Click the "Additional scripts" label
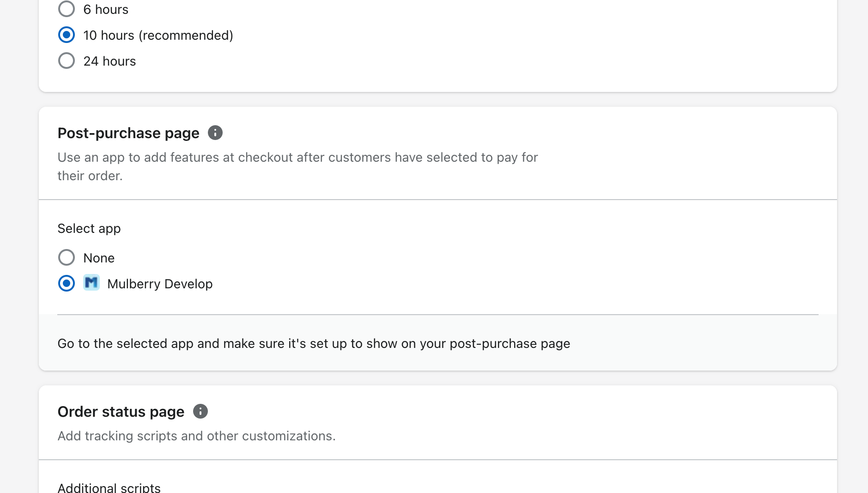The width and height of the screenshot is (868, 493). [x=109, y=487]
